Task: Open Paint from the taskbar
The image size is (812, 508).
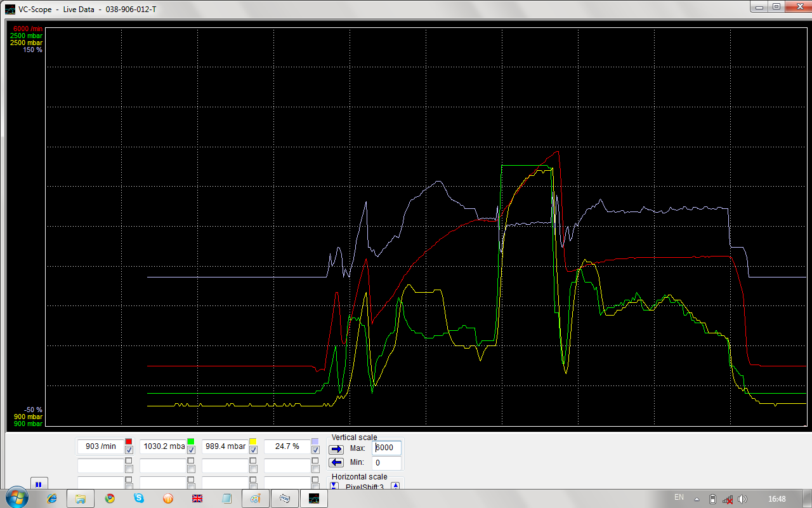Action: point(255,498)
